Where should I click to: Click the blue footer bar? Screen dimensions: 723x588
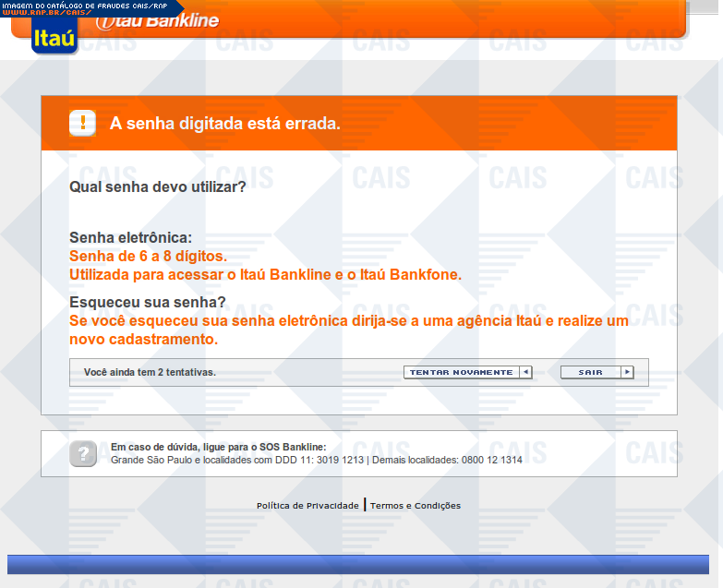358,565
